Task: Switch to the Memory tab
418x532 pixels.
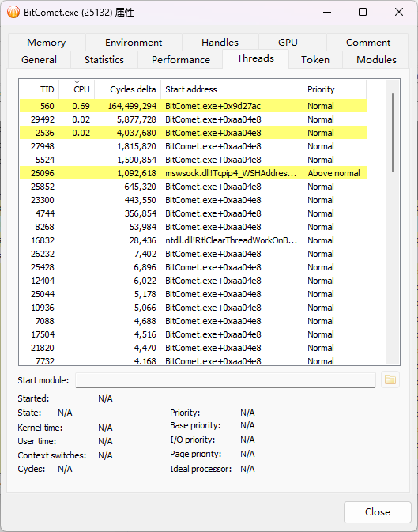Action: click(47, 43)
